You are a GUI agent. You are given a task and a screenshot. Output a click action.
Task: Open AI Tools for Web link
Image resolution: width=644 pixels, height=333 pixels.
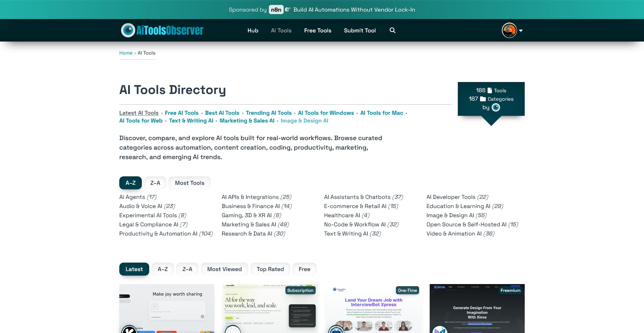(141, 121)
